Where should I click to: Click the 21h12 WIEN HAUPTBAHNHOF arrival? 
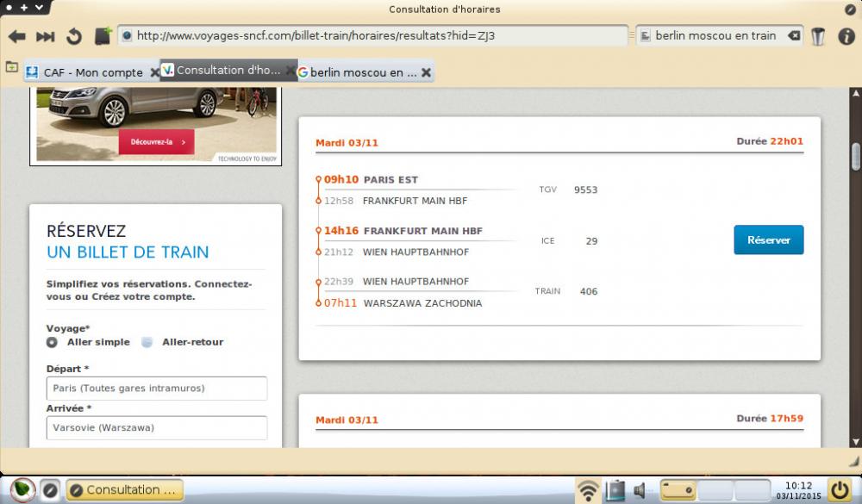coord(397,252)
